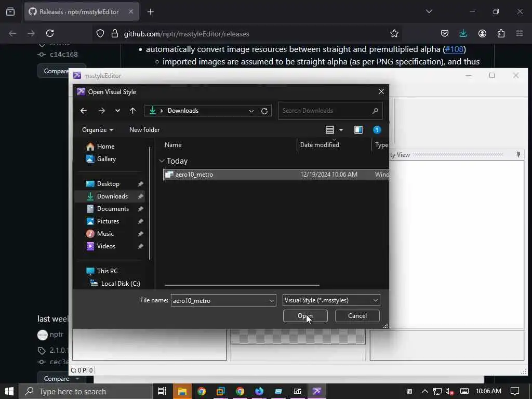This screenshot has width=532, height=399.
Task: Open the lower Compare dropdown on GitHub
Action: click(x=62, y=379)
